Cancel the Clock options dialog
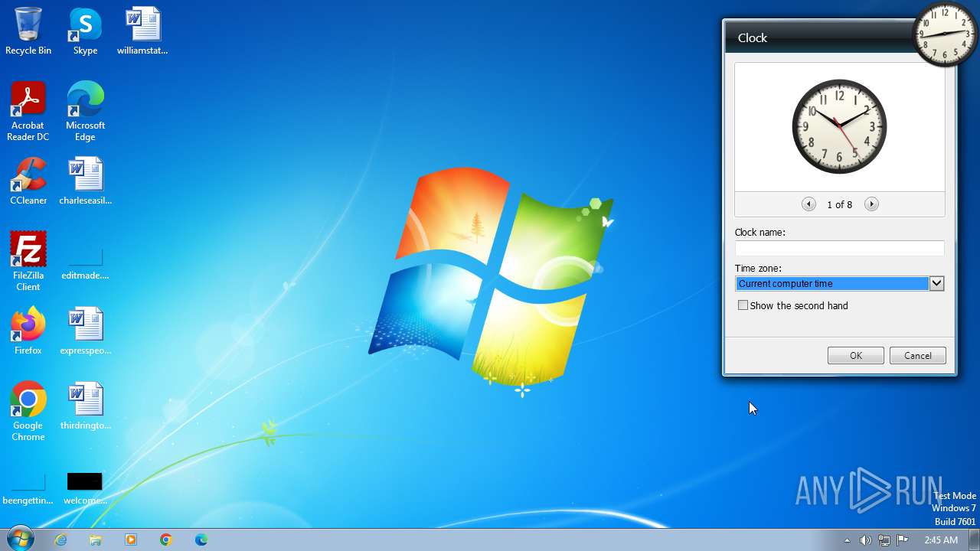Viewport: 980px width, 551px height. click(918, 356)
